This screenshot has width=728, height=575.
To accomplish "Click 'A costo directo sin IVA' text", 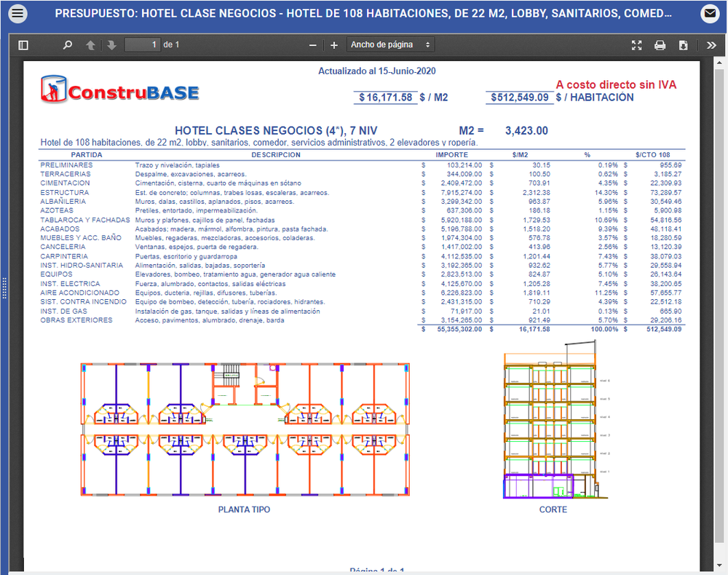I will 616,84.
